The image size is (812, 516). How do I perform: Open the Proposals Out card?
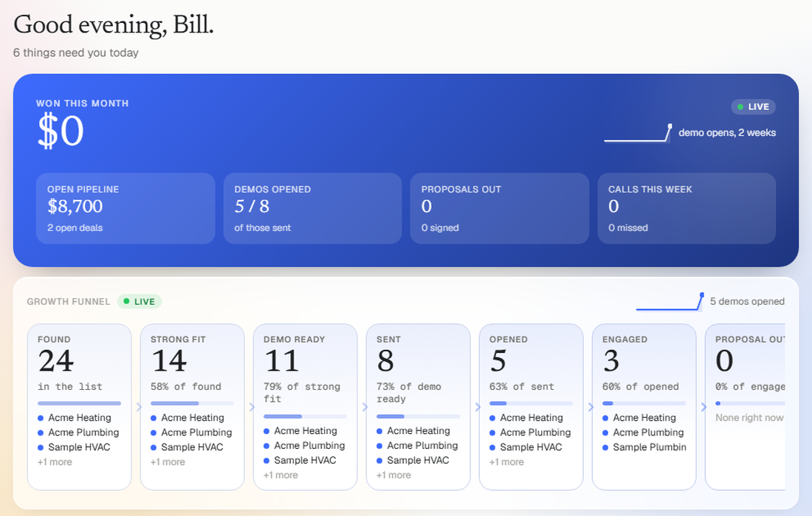pyautogui.click(x=499, y=208)
